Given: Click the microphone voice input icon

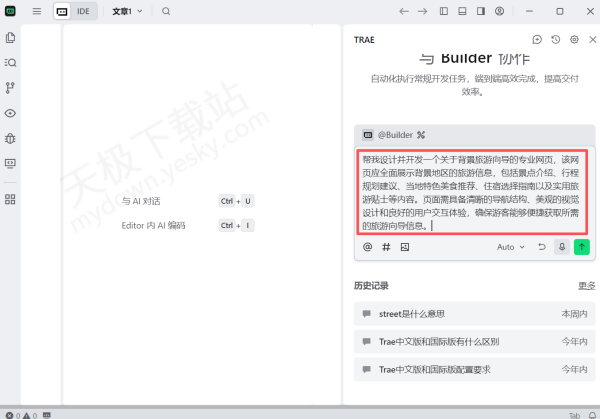Looking at the screenshot, I should pos(562,246).
